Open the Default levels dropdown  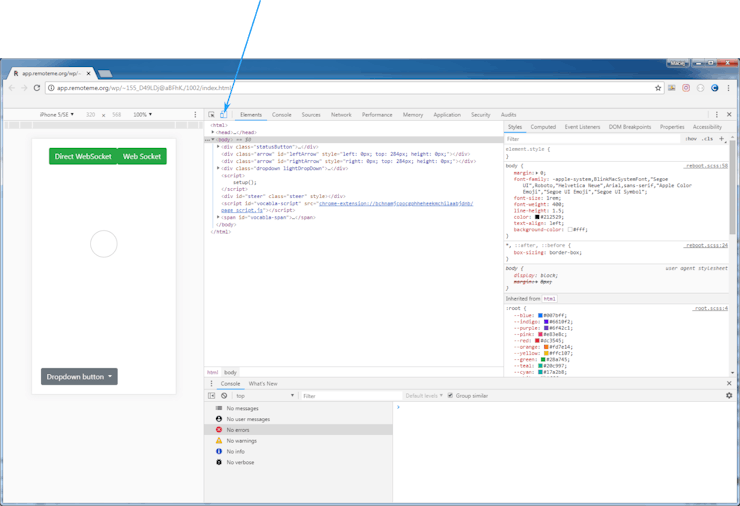(x=424, y=396)
